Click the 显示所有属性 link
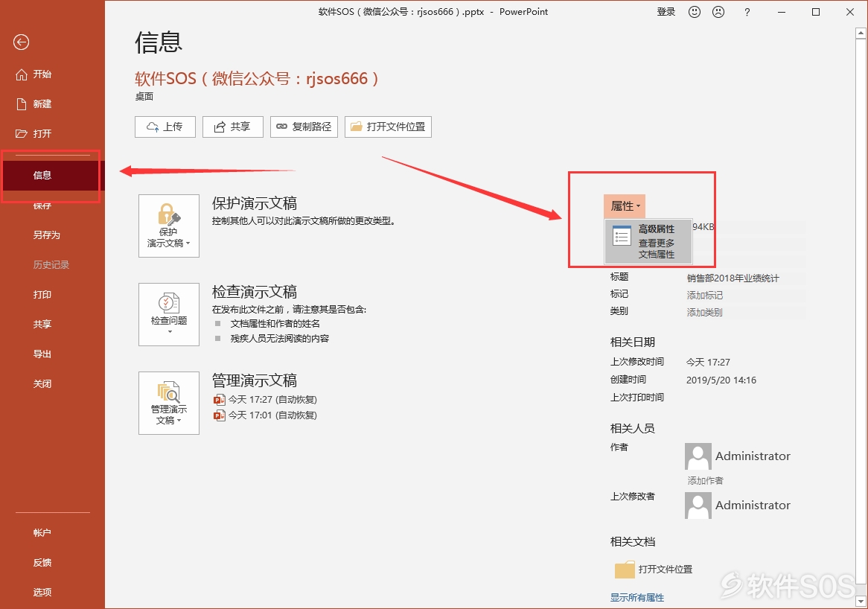 [x=637, y=597]
